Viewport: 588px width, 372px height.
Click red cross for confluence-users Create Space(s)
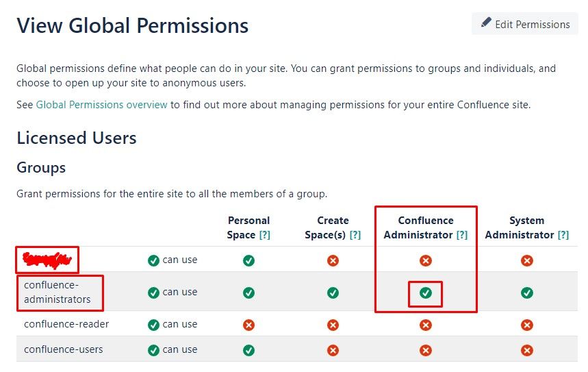[333, 350]
